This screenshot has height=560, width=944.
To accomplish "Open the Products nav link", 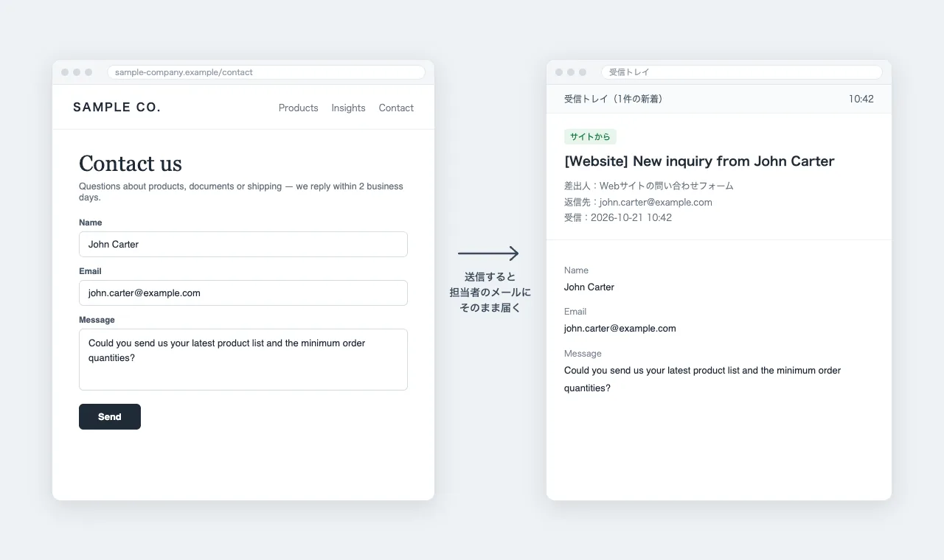I will click(298, 108).
